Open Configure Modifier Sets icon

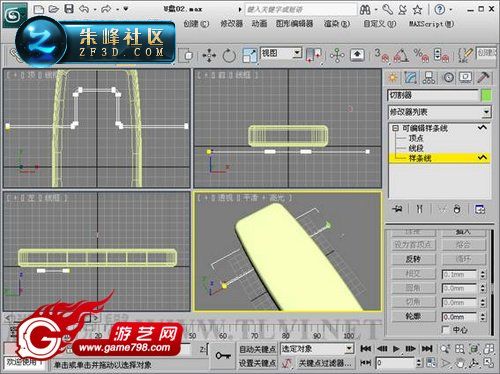[480, 209]
